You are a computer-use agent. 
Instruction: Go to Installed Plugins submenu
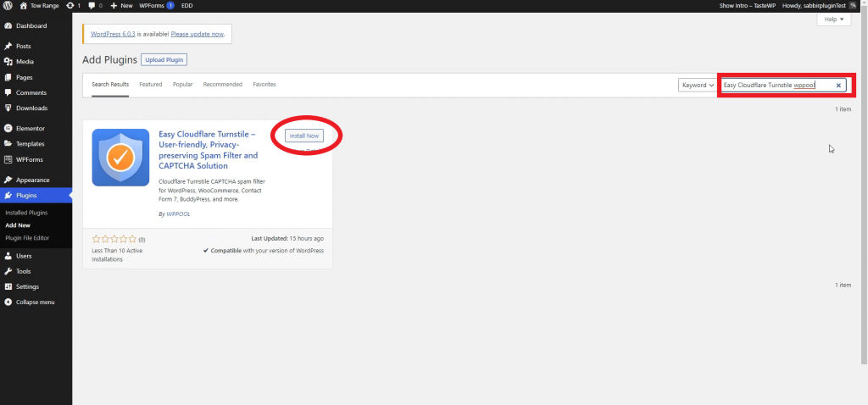26,213
